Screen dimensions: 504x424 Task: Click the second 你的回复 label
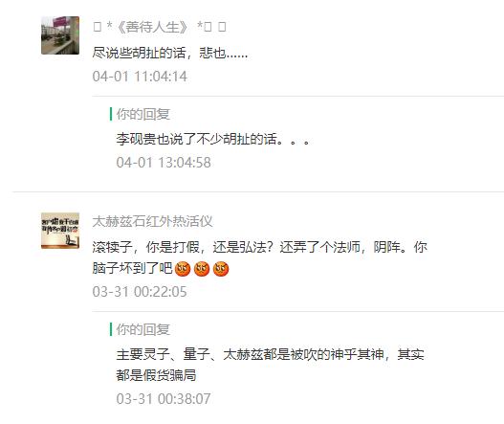pos(143,329)
